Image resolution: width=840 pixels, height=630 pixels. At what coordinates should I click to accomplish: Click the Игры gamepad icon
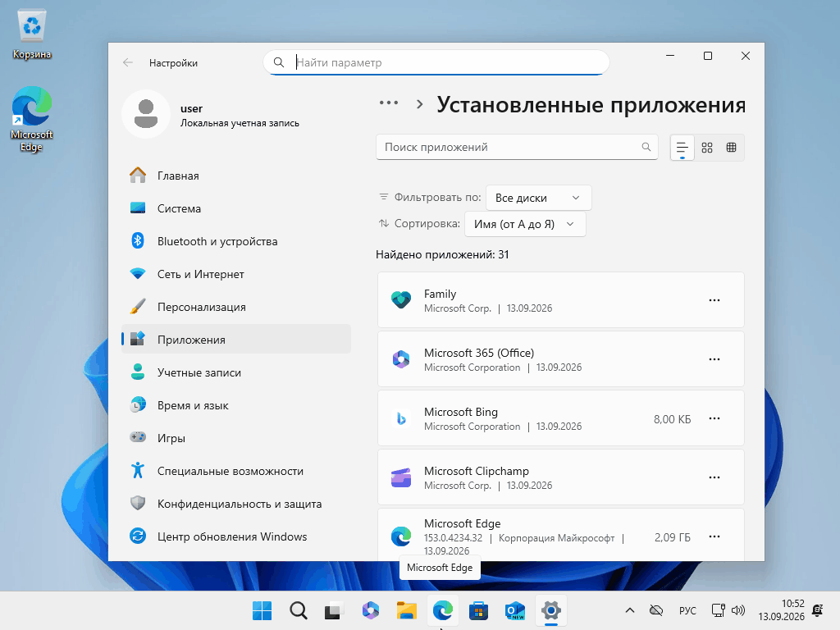138,437
